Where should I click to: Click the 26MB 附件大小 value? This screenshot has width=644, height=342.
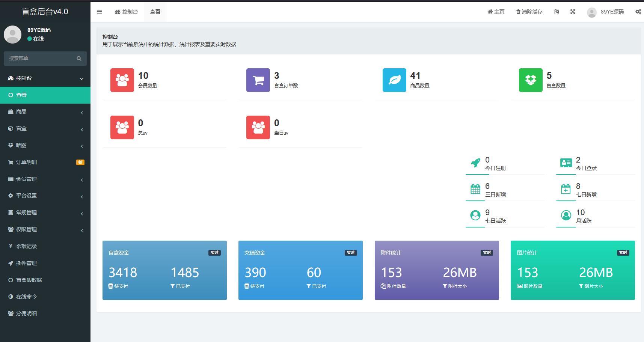[x=460, y=273]
